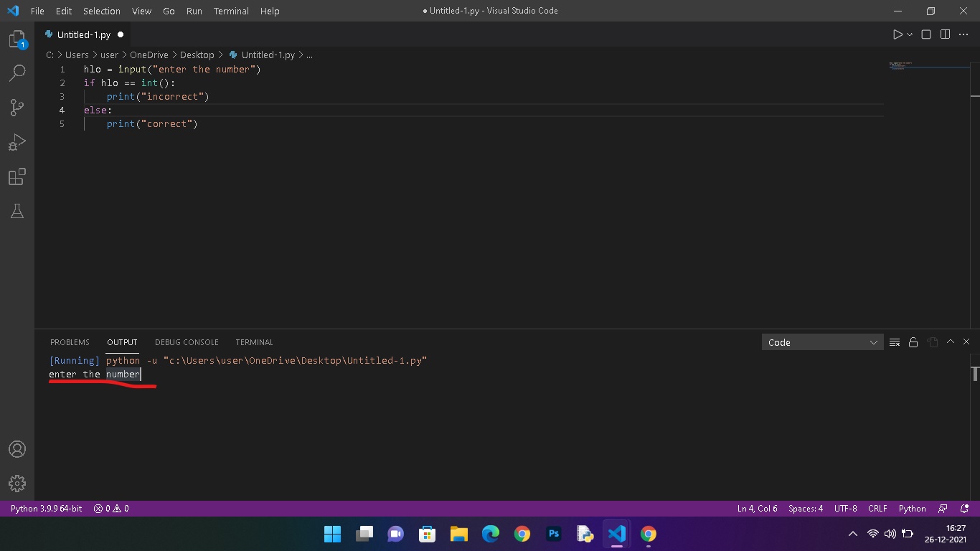The width and height of the screenshot is (980, 551).
Task: Open the Extensions view
Action: click(17, 176)
